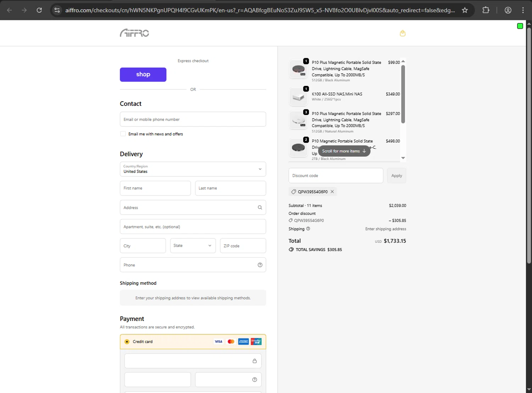Click the K100 All-SSD NAS thumbnail

pos(298,97)
